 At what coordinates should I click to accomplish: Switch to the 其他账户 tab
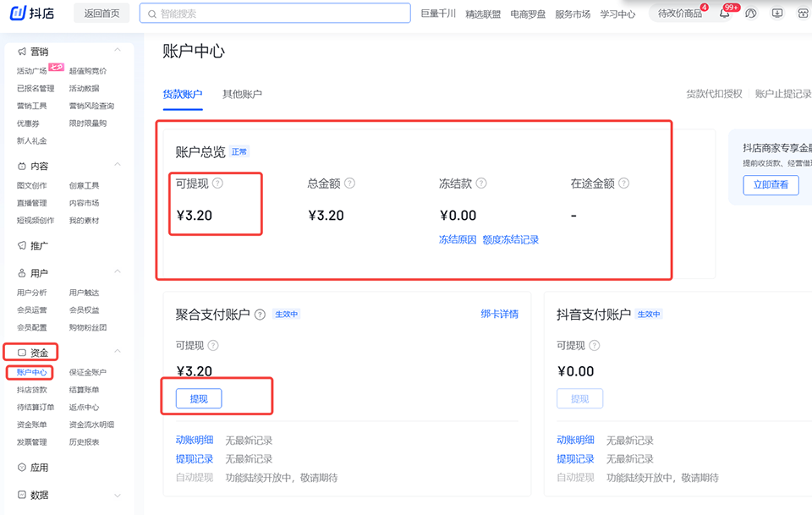click(242, 94)
